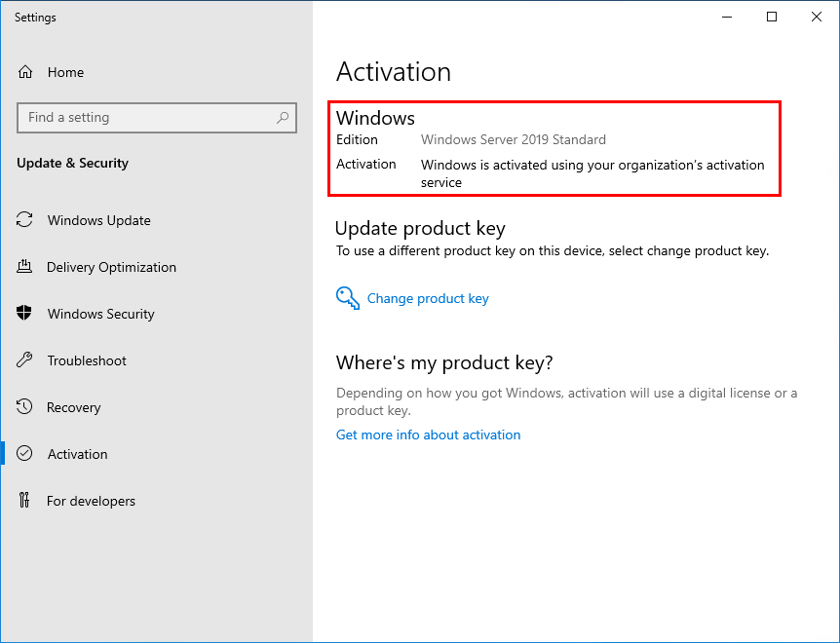
Task: Click the Change product key link
Action: pos(428,298)
